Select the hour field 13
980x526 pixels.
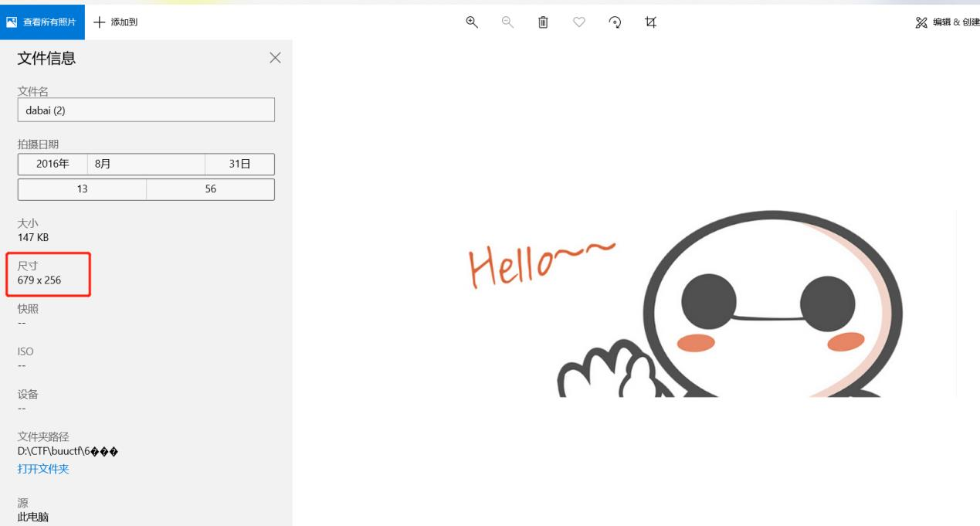(x=82, y=189)
